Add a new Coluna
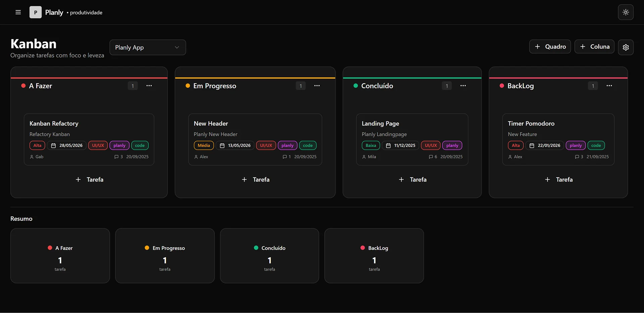The image size is (644, 313). (594, 47)
